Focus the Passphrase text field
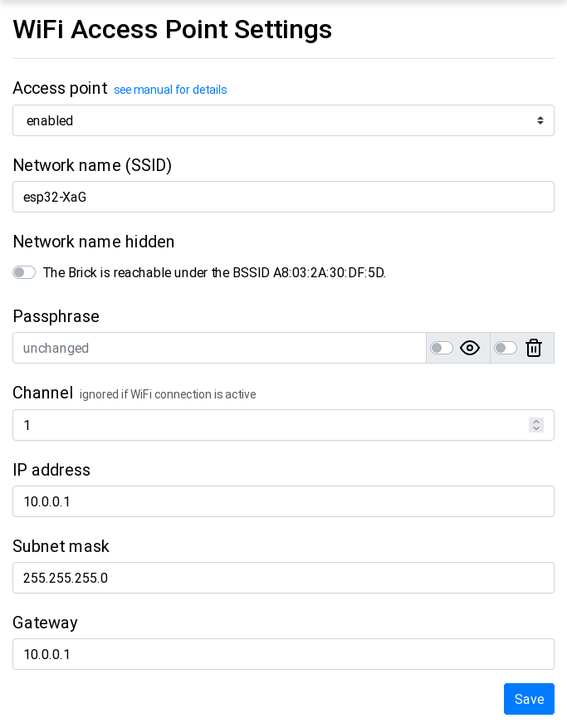The width and height of the screenshot is (567, 728). (219, 348)
